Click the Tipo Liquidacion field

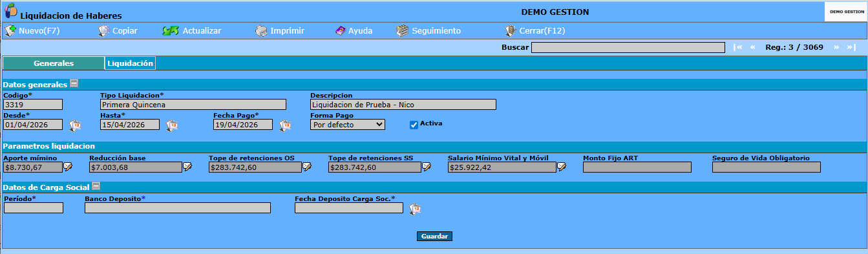[x=193, y=105]
